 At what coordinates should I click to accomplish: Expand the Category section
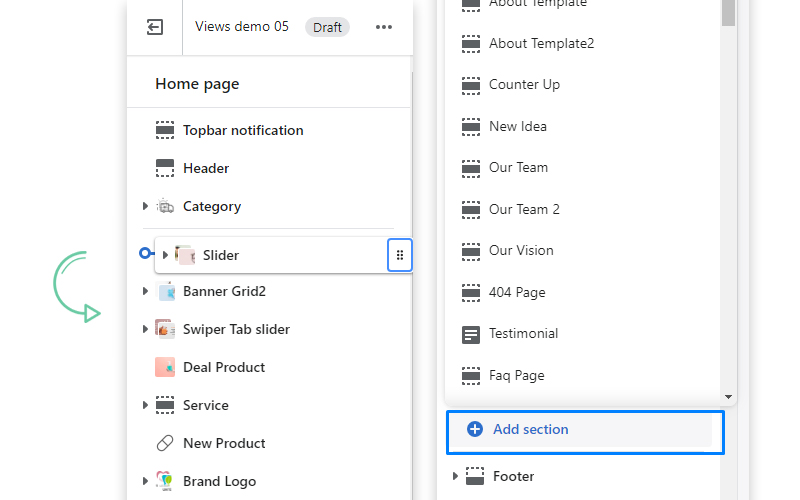[146, 206]
